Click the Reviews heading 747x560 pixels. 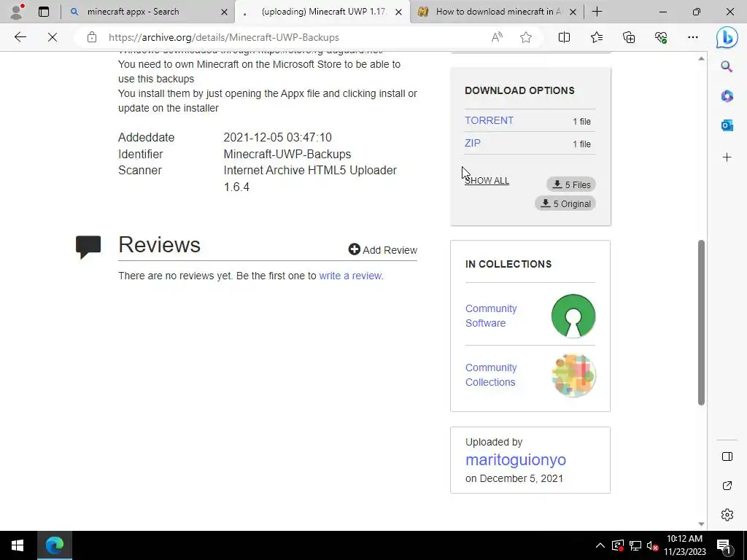tap(159, 245)
